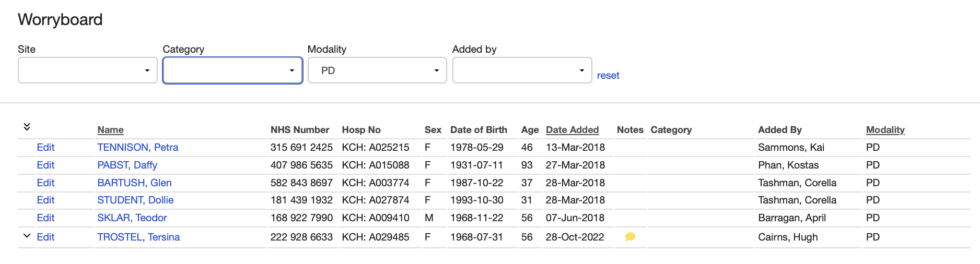Sort table by Name column header
The height and width of the screenshot is (264, 980).
110,130
